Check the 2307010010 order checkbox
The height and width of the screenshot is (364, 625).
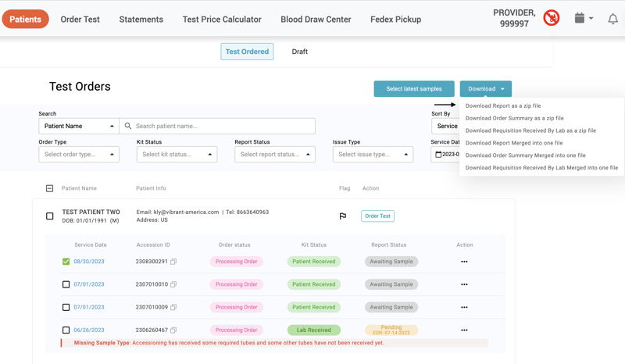click(x=66, y=284)
